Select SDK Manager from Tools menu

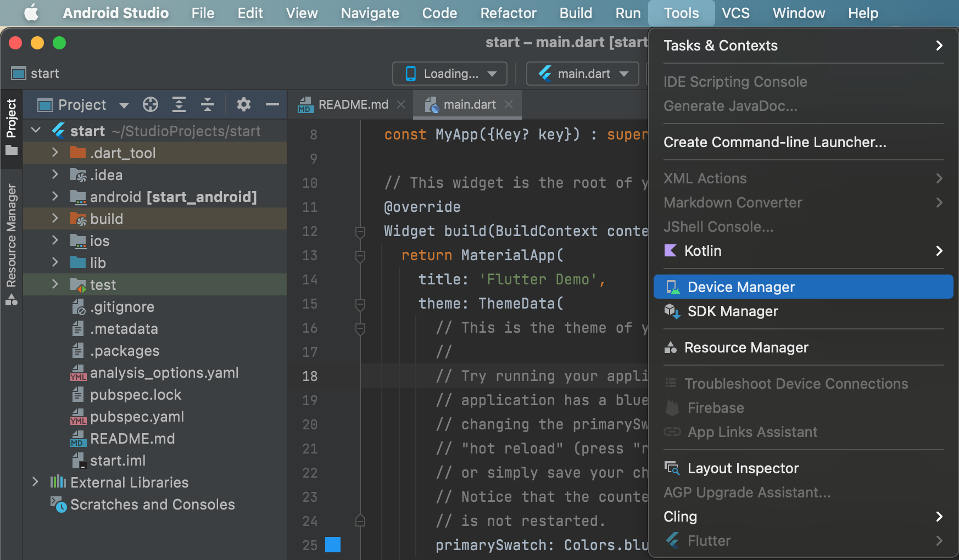(804, 311)
